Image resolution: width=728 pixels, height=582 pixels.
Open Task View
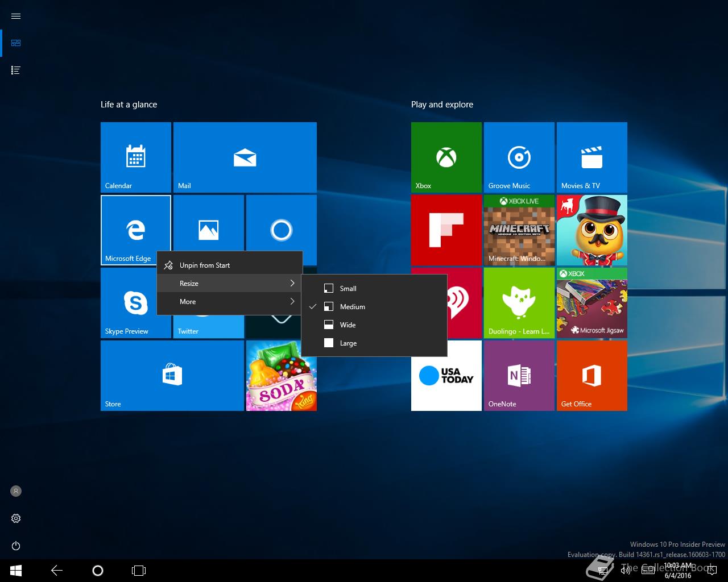[x=139, y=571]
